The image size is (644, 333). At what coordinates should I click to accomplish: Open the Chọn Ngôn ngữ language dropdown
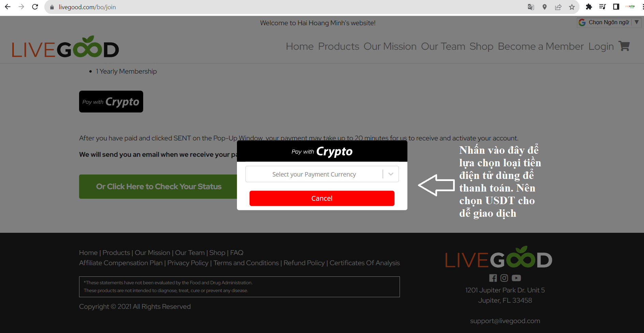click(609, 22)
